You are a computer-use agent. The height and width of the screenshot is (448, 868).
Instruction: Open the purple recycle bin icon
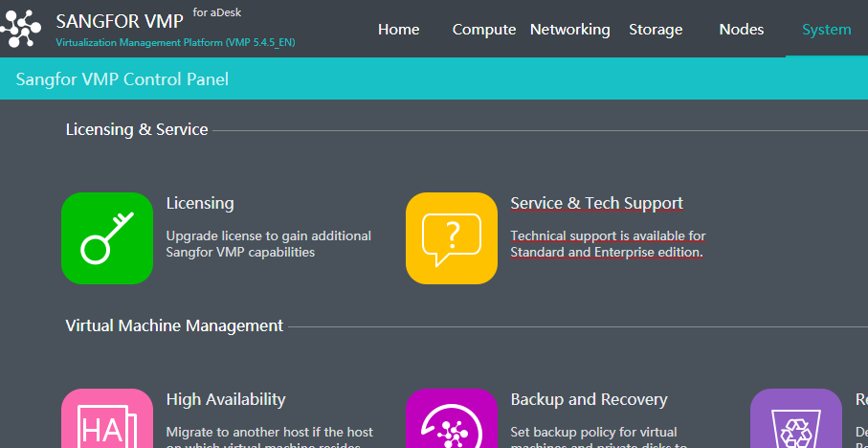click(x=796, y=418)
